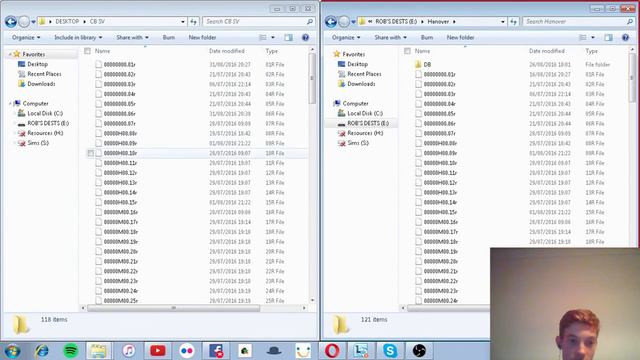The width and height of the screenshot is (640, 360).
Task: Open Opera browser from taskbar
Action: (x=332, y=351)
